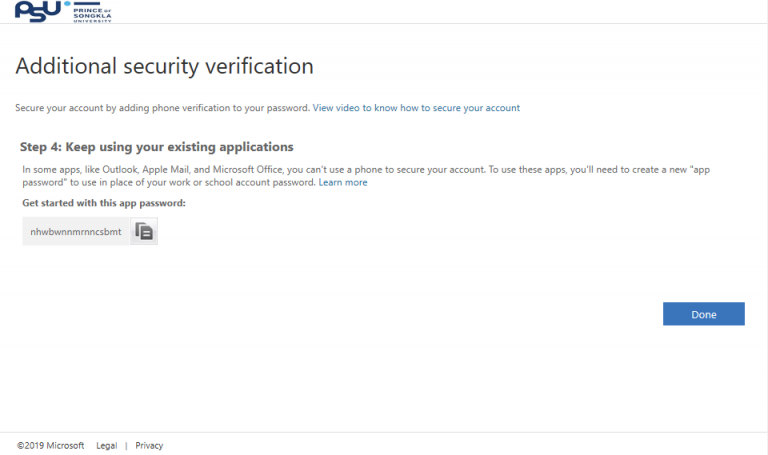
Task: Select the generated app password field
Action: [77, 231]
